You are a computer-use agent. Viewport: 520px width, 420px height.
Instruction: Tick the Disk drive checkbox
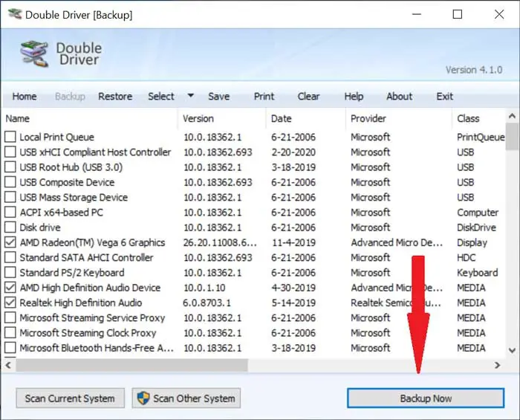(10, 227)
